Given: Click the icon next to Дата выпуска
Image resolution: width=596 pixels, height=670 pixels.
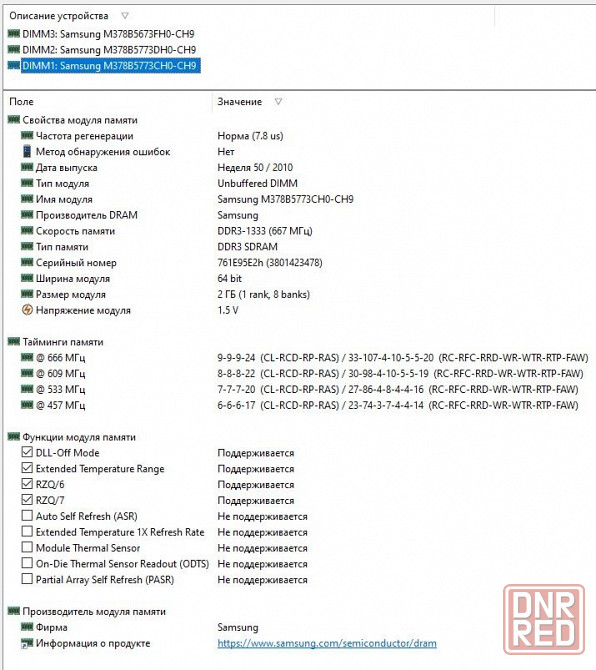Looking at the screenshot, I should (27, 167).
